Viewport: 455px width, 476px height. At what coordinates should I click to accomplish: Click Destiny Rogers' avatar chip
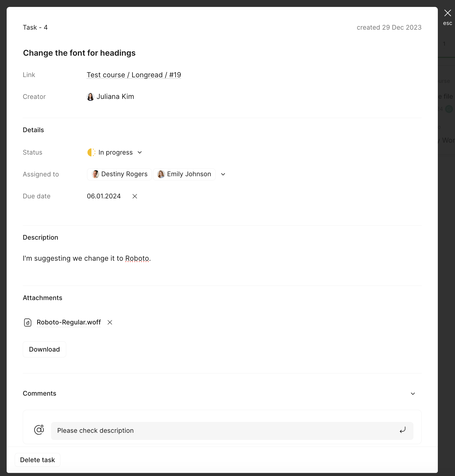pos(119,174)
